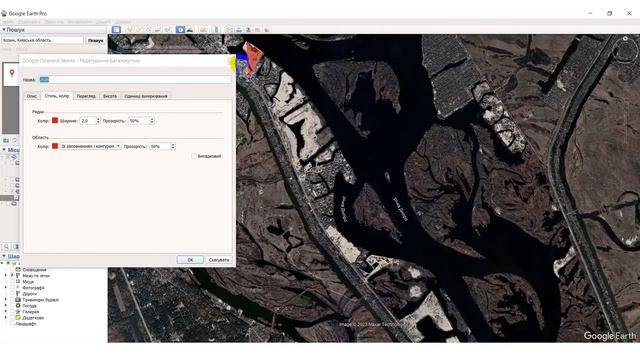The width and height of the screenshot is (640, 360).
Task: Open the line color red swatch
Action: 55,120
